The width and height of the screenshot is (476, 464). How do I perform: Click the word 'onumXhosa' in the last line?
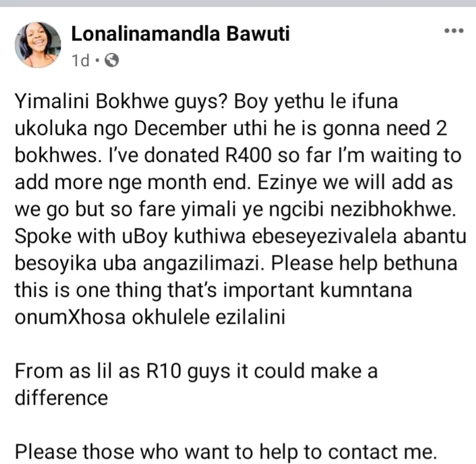click(x=70, y=317)
